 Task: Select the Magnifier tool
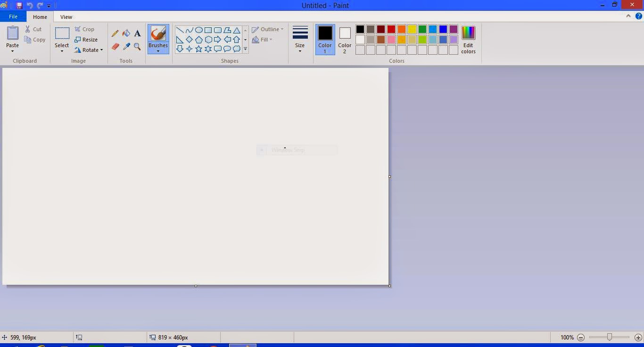point(137,47)
